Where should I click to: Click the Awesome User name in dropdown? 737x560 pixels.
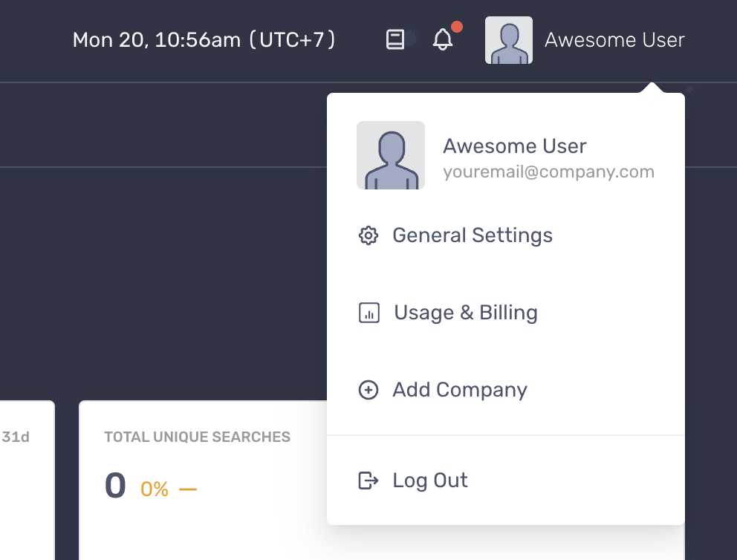point(515,146)
